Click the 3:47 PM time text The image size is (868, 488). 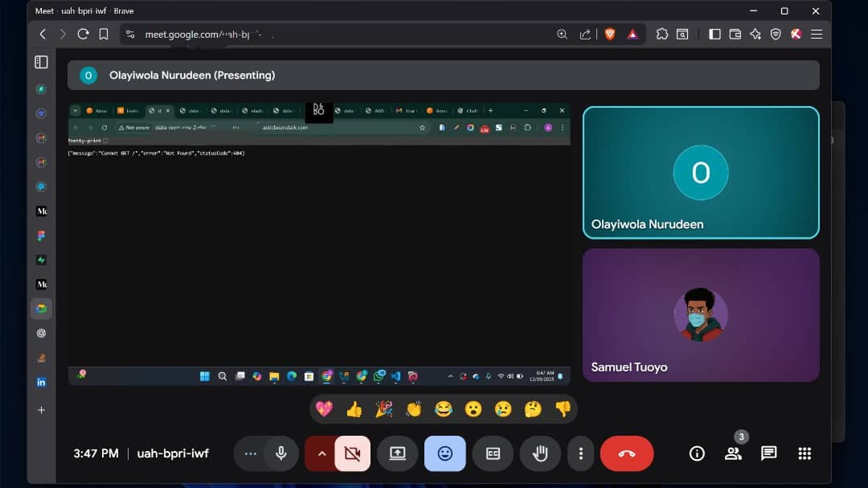[x=96, y=453]
